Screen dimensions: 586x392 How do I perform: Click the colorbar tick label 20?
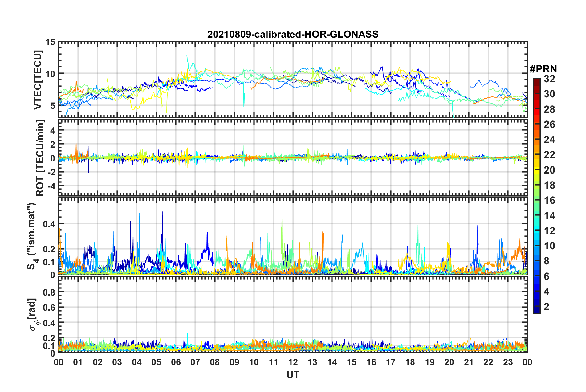click(x=549, y=170)
